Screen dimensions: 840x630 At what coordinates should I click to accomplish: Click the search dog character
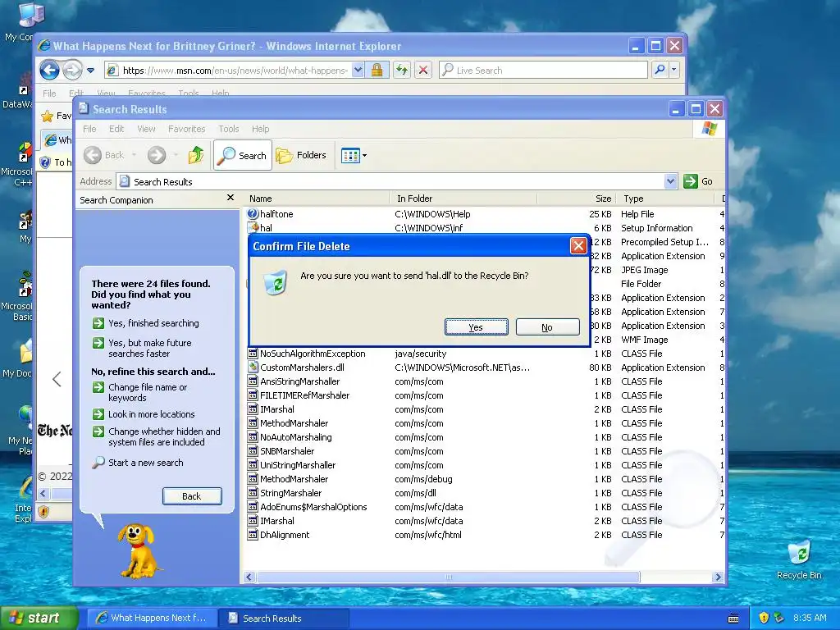tap(139, 550)
